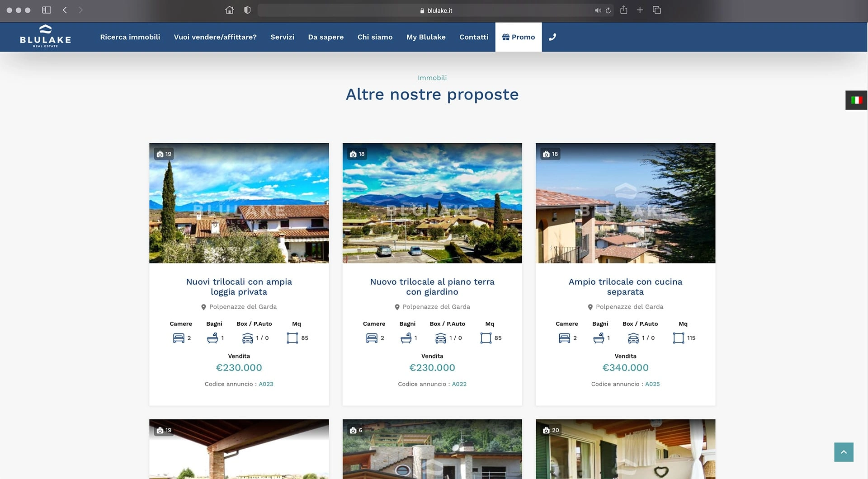Toggle the Safari sidebar icon
The width and height of the screenshot is (868, 479).
pos(47,10)
